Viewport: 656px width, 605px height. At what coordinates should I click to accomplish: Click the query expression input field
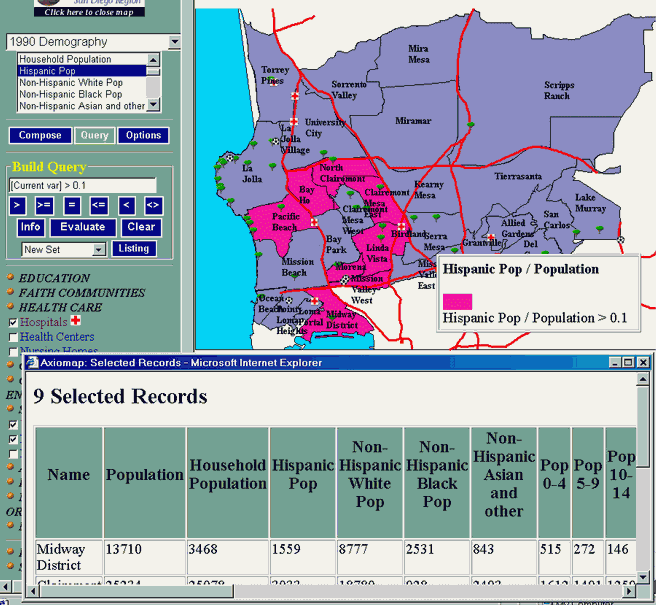click(82, 186)
